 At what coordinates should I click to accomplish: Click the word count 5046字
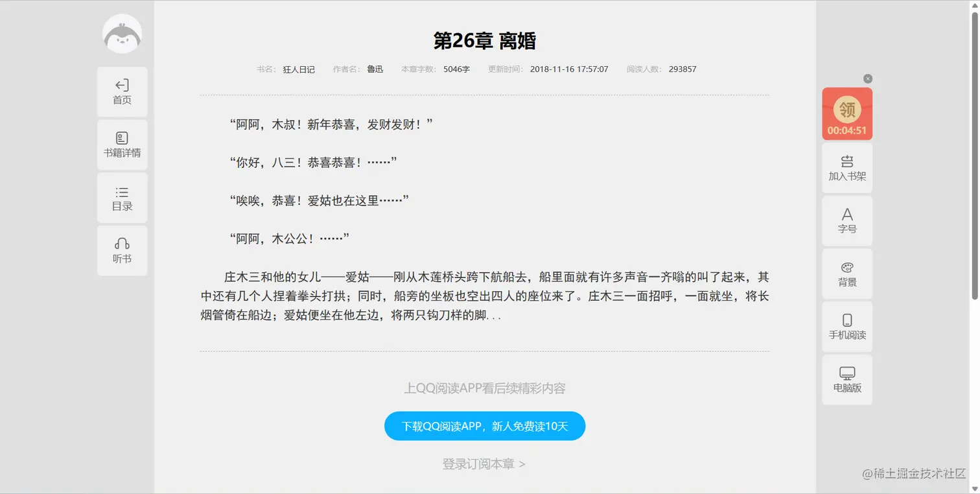tap(457, 69)
